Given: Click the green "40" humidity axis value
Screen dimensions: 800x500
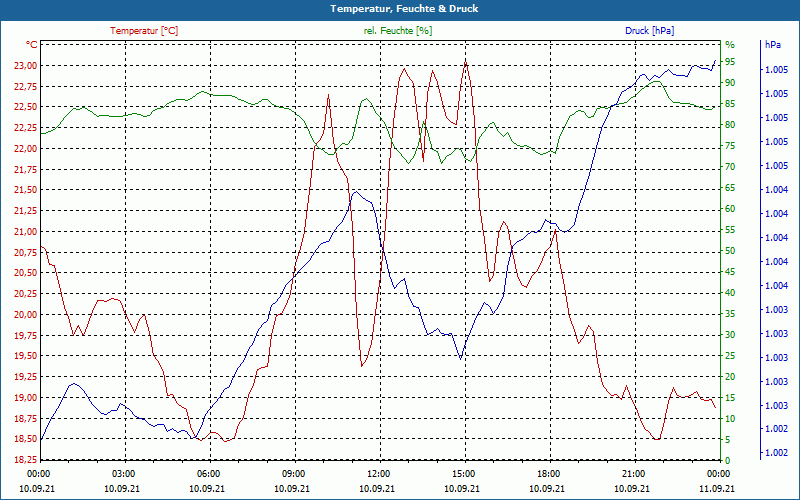Looking at the screenshot, I should 730,293.
